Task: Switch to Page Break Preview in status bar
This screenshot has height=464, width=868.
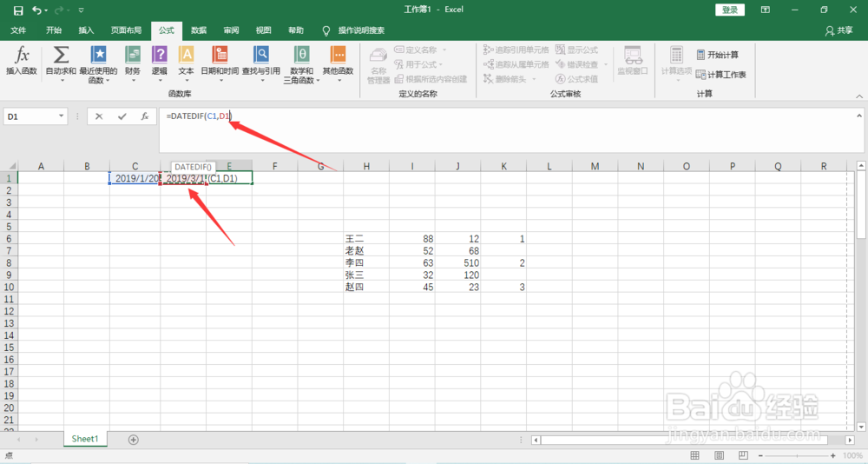Action: [x=743, y=455]
